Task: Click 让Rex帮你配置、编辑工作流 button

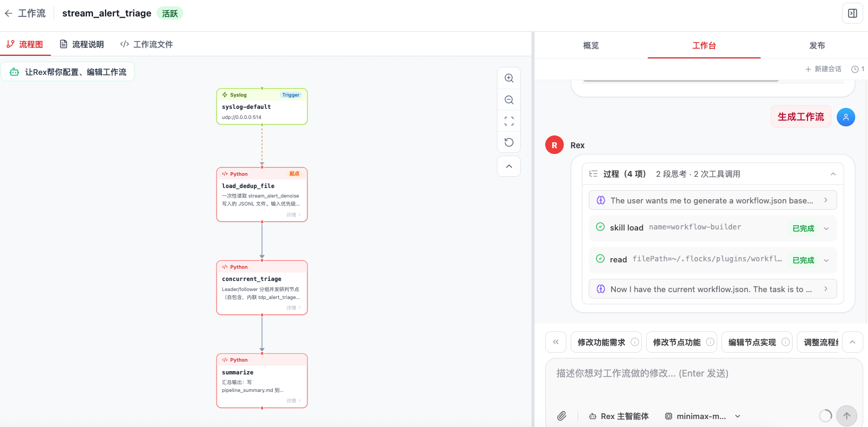Action: click(x=68, y=72)
